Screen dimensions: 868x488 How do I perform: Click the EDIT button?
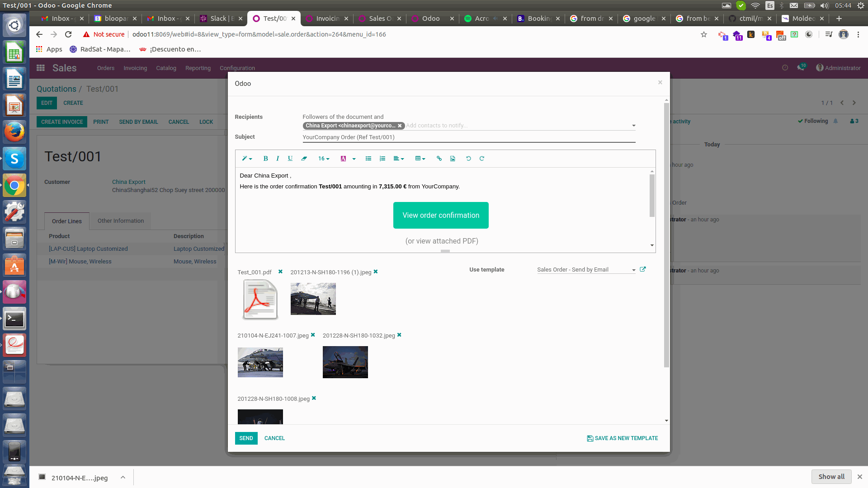pyautogui.click(x=47, y=103)
